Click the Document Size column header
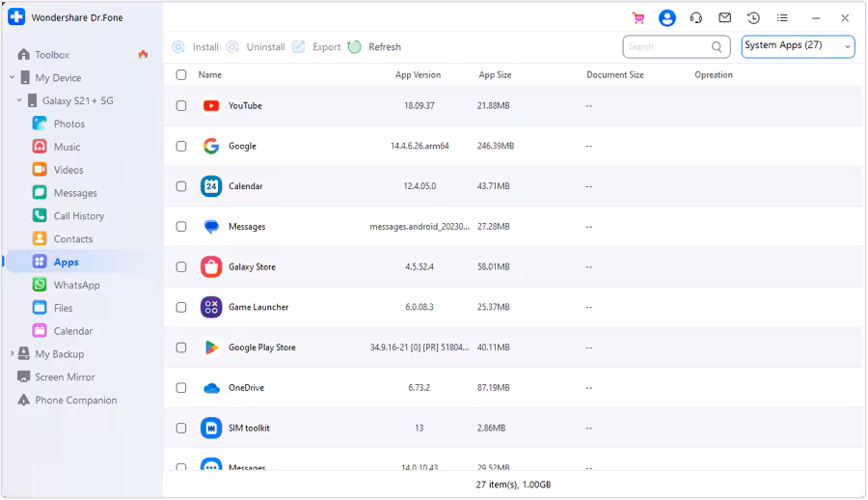The width and height of the screenshot is (868, 500). (x=615, y=75)
